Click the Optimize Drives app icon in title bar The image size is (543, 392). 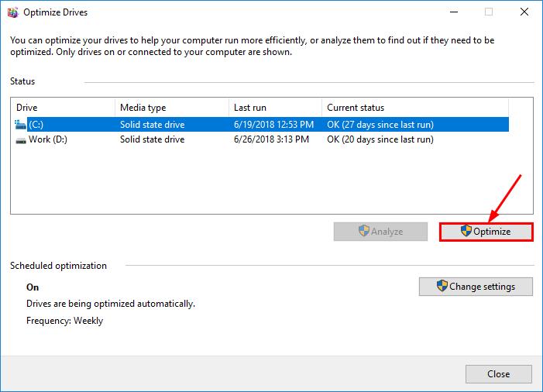coord(13,12)
